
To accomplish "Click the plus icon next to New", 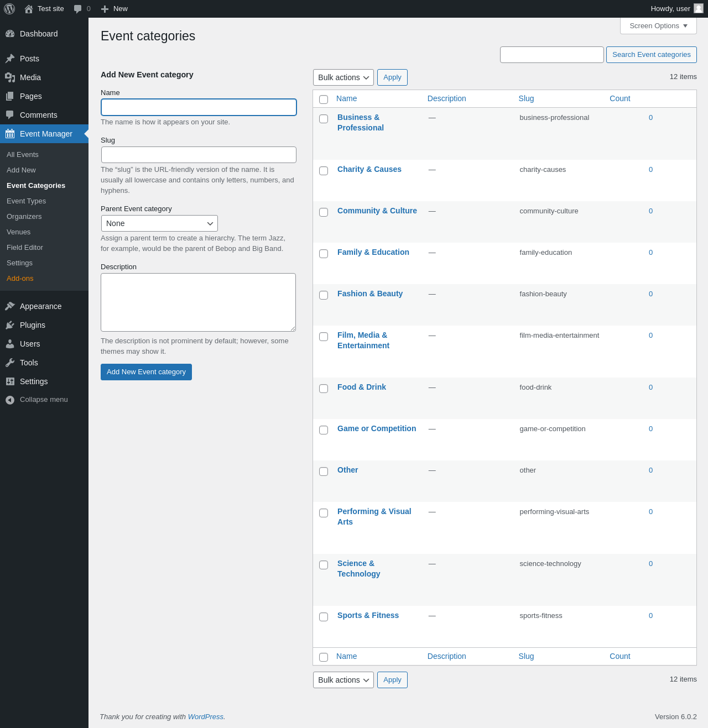I will [105, 9].
